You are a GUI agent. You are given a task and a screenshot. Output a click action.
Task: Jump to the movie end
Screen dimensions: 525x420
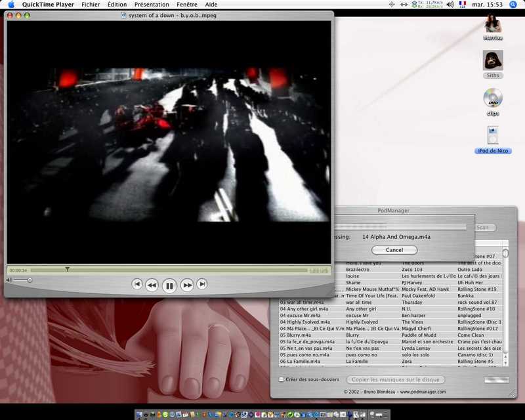202,284
